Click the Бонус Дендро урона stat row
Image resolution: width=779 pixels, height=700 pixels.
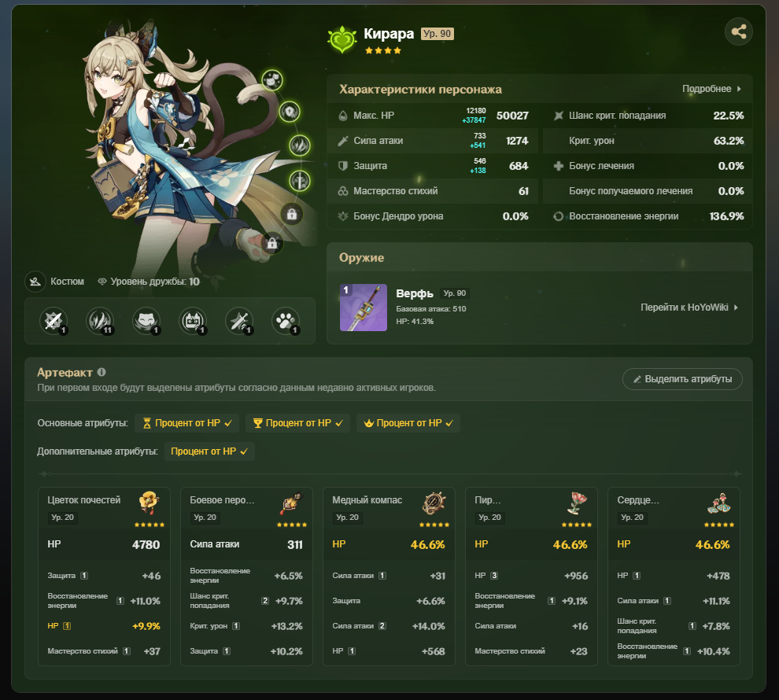point(432,216)
